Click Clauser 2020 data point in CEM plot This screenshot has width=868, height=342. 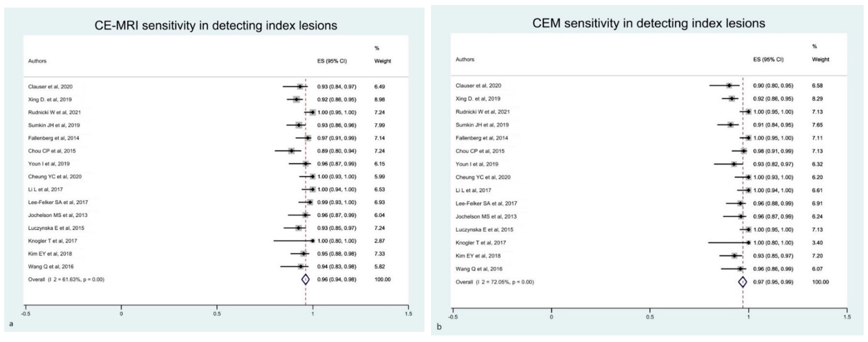(729, 86)
